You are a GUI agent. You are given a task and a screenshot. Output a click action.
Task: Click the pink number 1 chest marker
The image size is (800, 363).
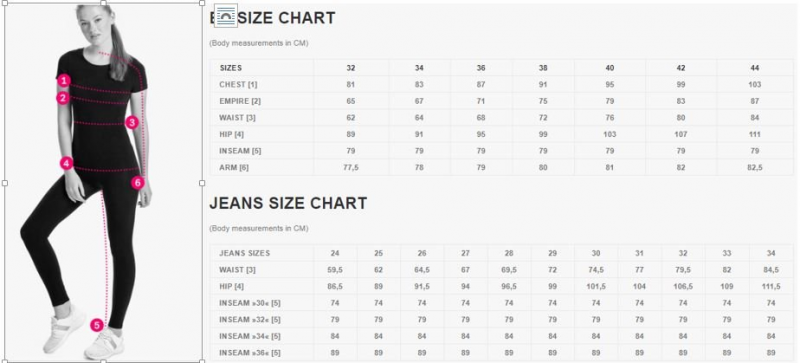tap(63, 80)
